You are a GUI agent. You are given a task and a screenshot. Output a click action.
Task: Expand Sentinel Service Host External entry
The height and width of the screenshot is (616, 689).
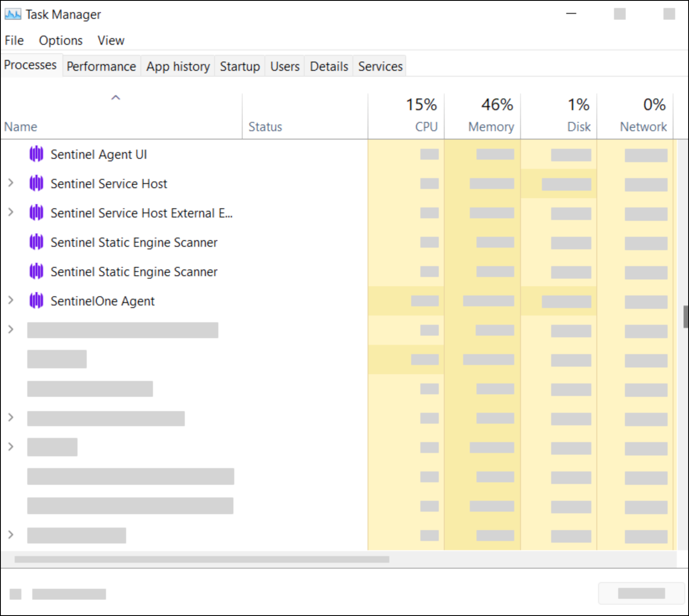point(11,212)
